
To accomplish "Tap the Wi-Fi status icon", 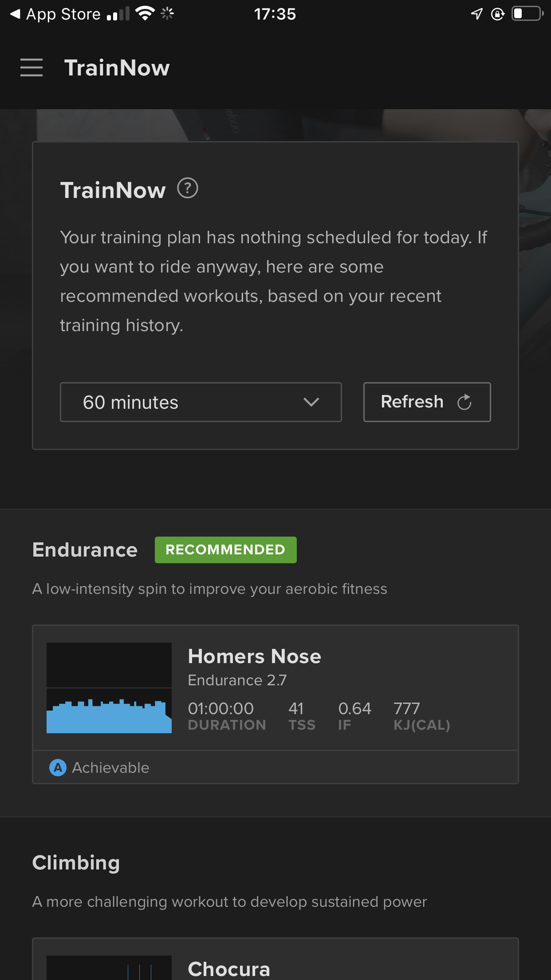I will click(145, 13).
